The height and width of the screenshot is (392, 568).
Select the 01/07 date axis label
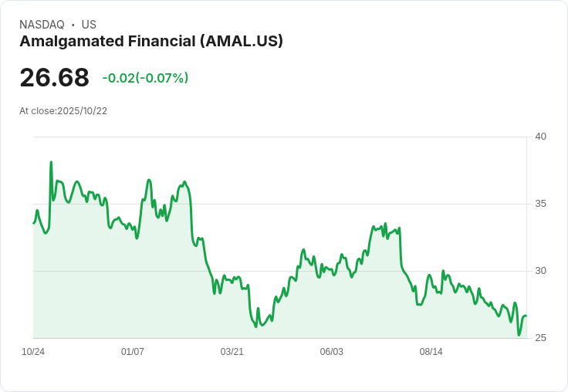(x=133, y=352)
